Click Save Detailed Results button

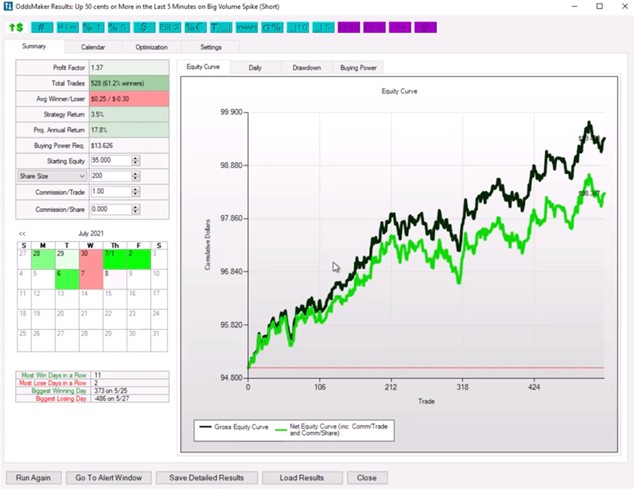(x=206, y=477)
